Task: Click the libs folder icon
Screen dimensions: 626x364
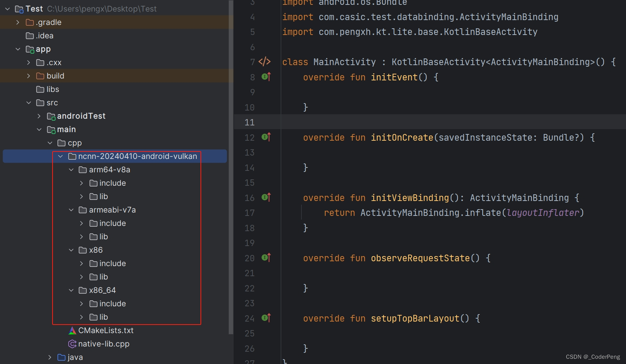Action: pyautogui.click(x=40, y=89)
